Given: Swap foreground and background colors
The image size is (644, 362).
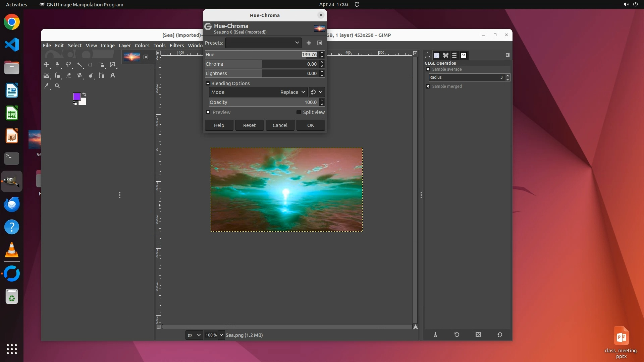Looking at the screenshot, I should coord(84,95).
